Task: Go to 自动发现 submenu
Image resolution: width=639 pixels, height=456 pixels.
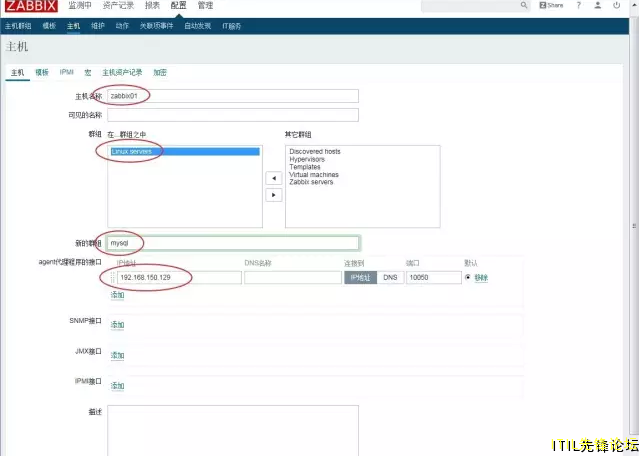Action: (x=198, y=26)
